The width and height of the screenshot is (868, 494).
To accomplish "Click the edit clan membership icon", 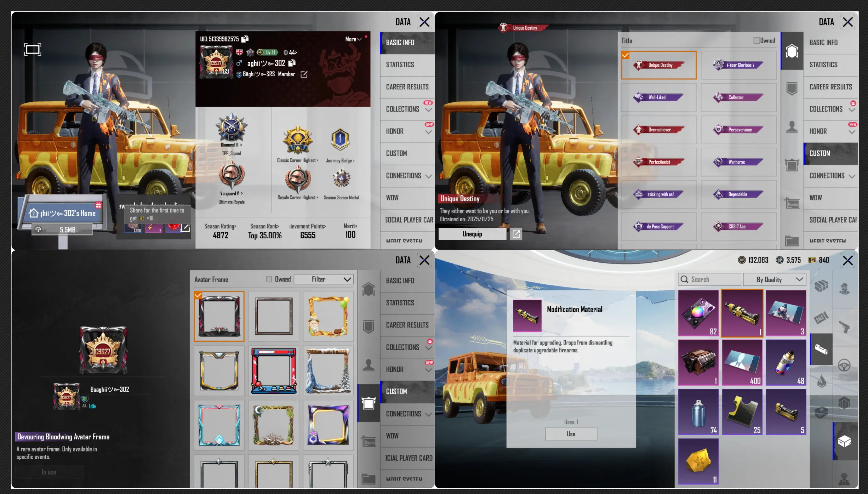I will click(x=304, y=74).
